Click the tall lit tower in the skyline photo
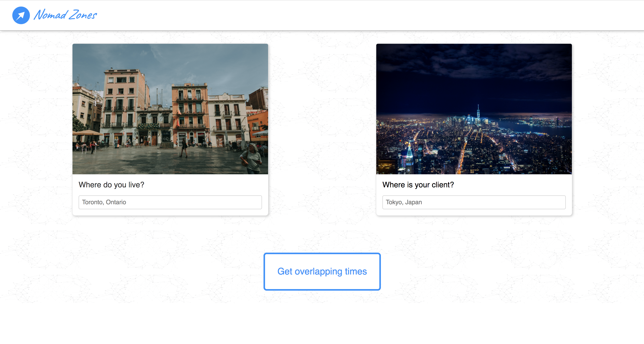The width and height of the screenshot is (644, 344). (478, 114)
